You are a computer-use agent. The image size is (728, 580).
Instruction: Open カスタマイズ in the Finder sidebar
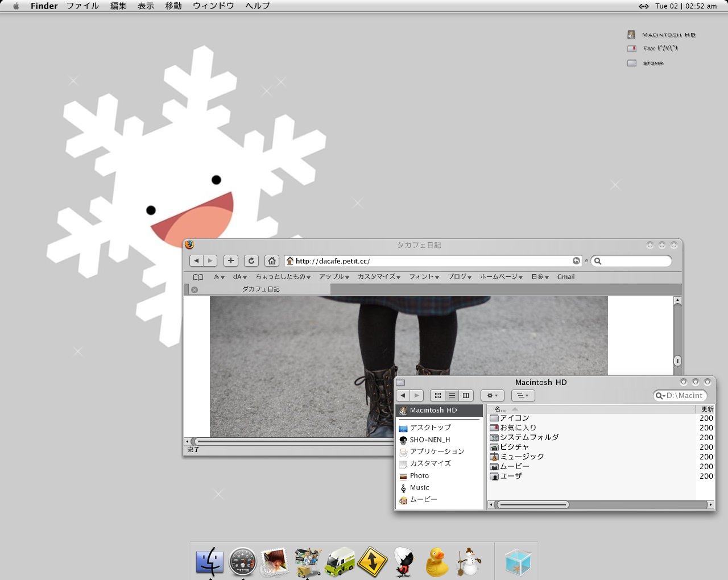[431, 463]
